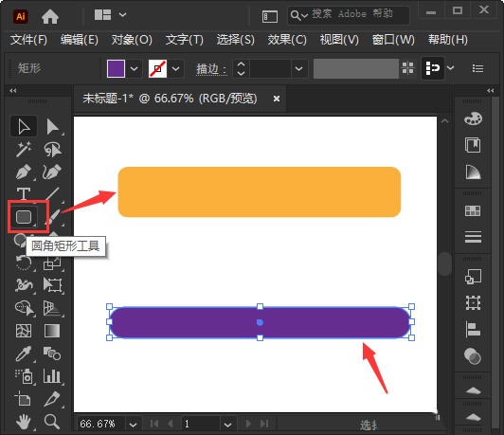Select the Type tool
The width and height of the screenshot is (504, 435).
click(x=24, y=193)
